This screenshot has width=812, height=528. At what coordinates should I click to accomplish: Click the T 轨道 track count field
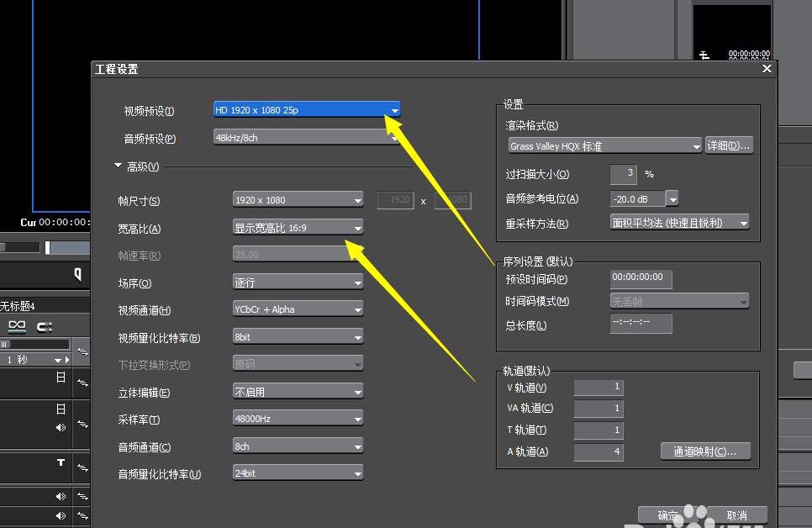point(598,430)
